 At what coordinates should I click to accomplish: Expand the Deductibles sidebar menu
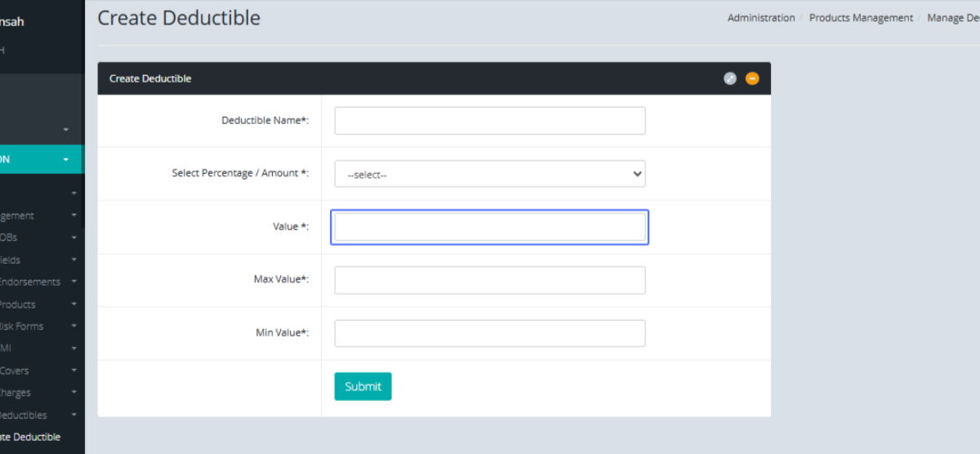pyautogui.click(x=24, y=415)
